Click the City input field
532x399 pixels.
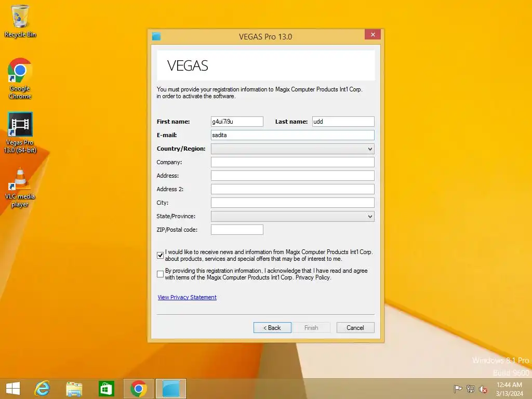(292, 203)
